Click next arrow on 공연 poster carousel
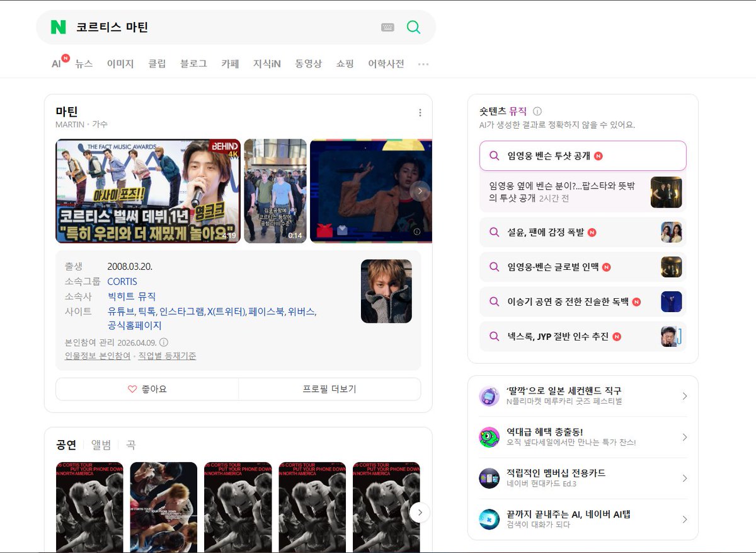Viewport: 756px width, 553px height. pos(420,512)
